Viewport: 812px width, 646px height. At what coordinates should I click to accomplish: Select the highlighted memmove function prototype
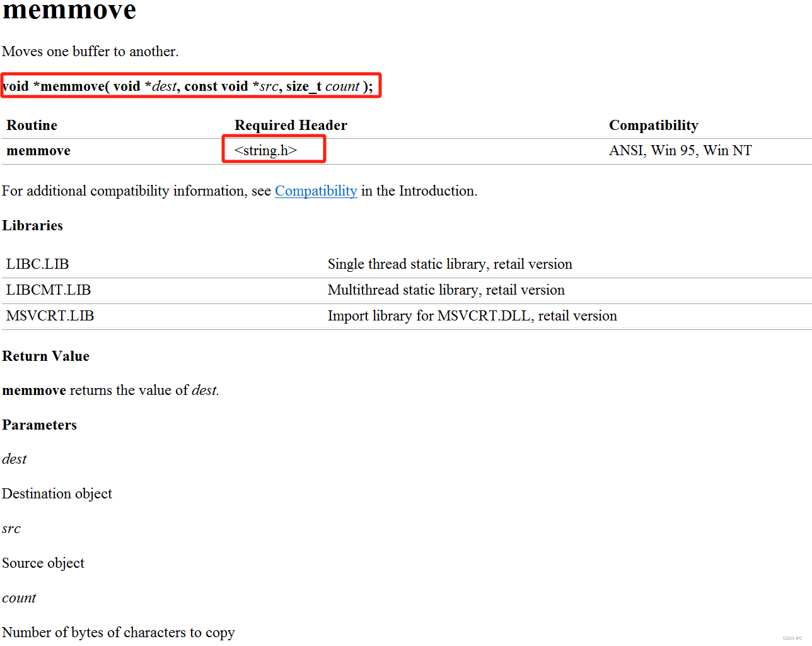pos(189,86)
